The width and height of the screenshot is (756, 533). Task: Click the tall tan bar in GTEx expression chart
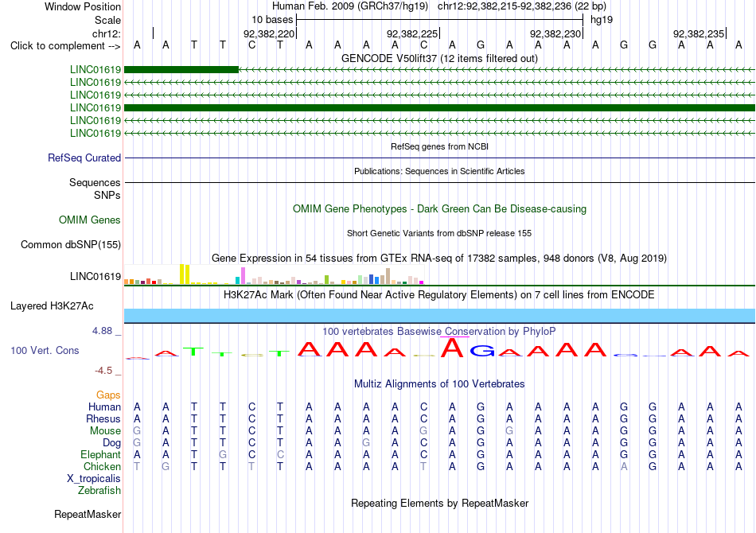click(x=388, y=276)
